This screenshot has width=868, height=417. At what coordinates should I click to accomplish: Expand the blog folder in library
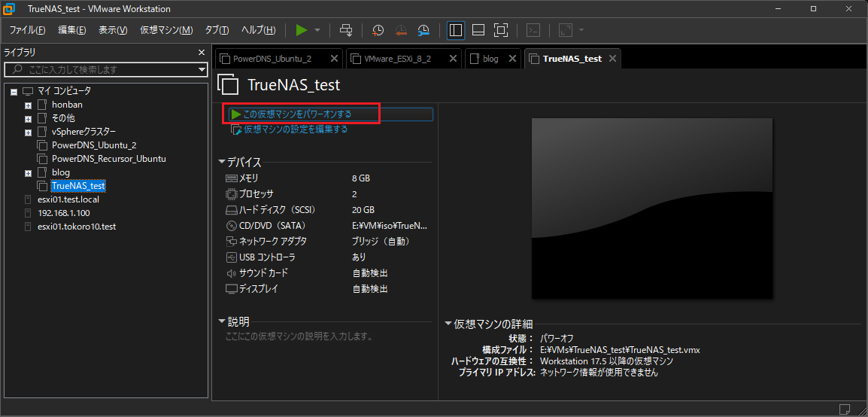pos(28,173)
